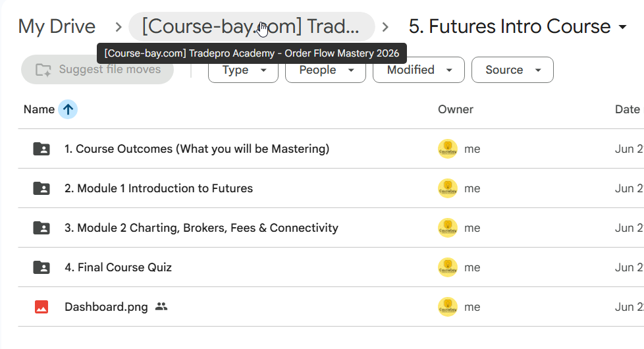Image resolution: width=644 pixels, height=349 pixels.
Task: Click the Owner column header
Action: [x=456, y=109]
